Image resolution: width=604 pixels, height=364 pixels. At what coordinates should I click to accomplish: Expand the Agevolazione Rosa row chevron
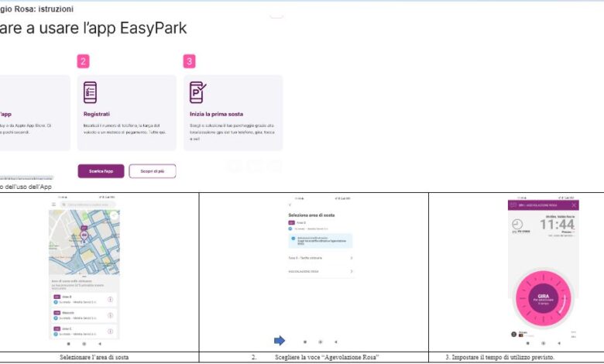(x=352, y=272)
